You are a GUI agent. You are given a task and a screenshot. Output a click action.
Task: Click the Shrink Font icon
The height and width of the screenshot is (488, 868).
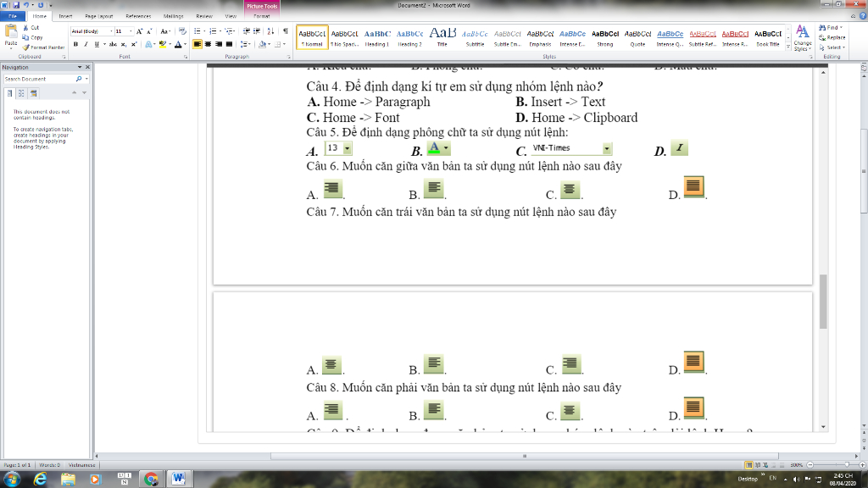point(149,31)
